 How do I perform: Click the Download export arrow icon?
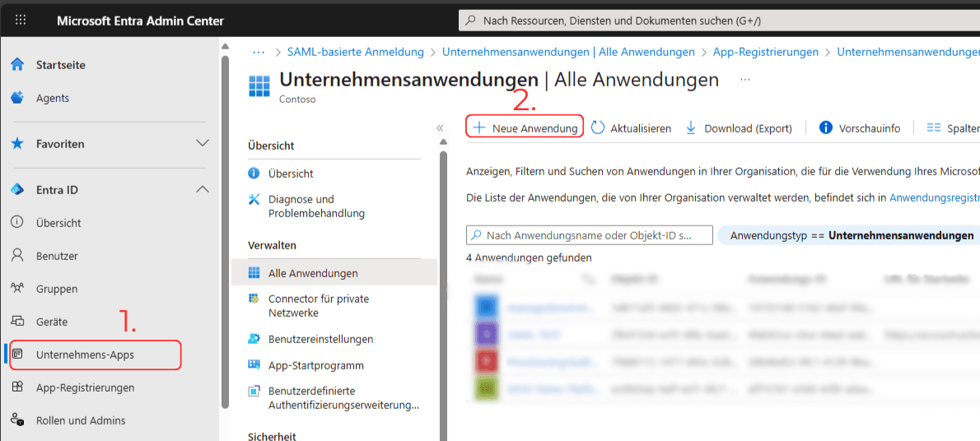click(x=691, y=128)
